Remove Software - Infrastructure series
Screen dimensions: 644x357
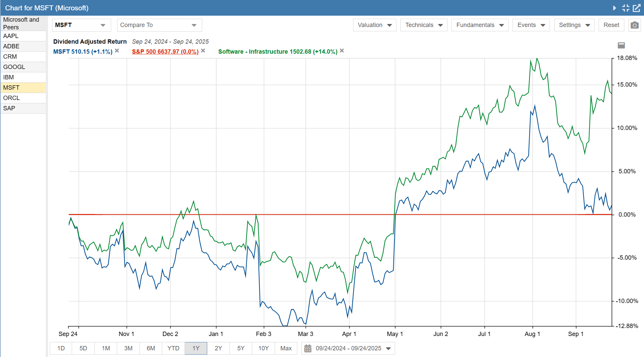(342, 51)
